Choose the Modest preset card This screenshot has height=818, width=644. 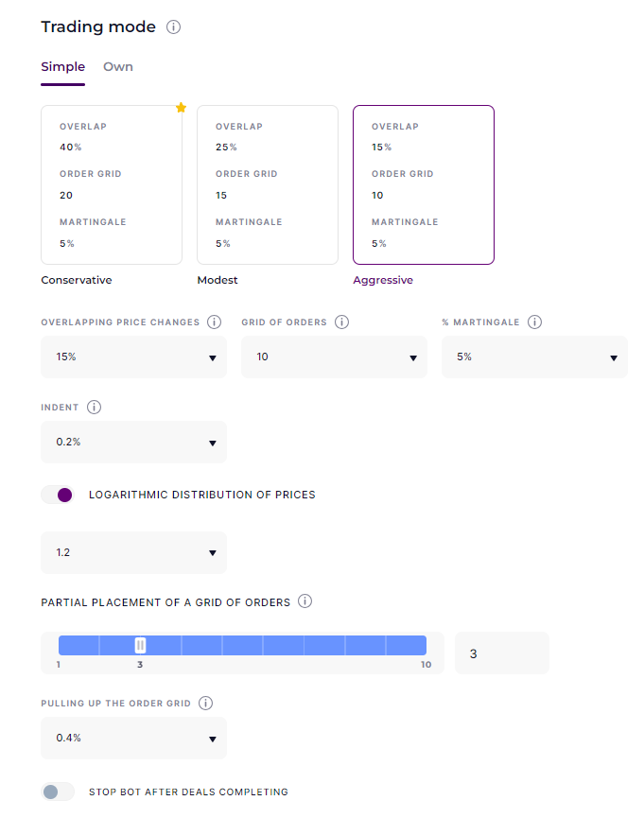[268, 184]
